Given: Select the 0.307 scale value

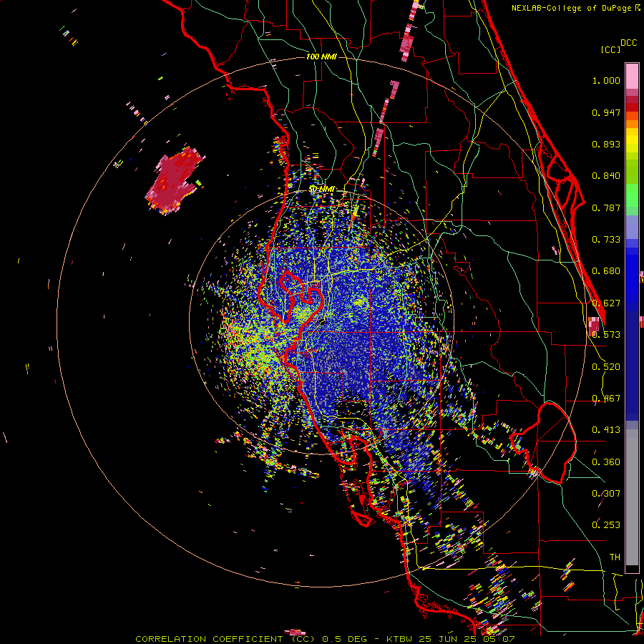Looking at the screenshot, I should coord(606,494).
